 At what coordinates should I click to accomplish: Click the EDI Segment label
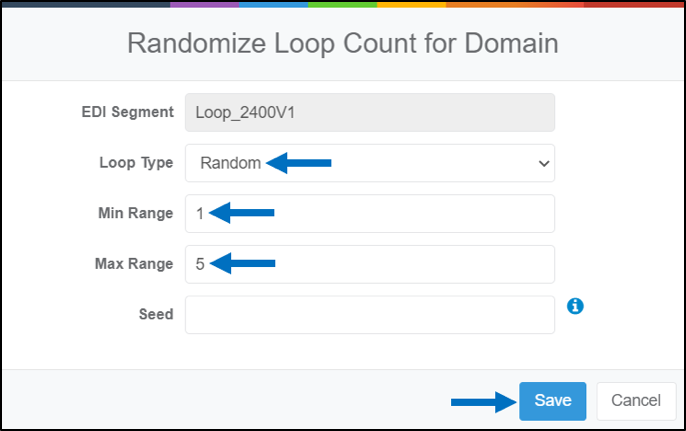tap(128, 112)
